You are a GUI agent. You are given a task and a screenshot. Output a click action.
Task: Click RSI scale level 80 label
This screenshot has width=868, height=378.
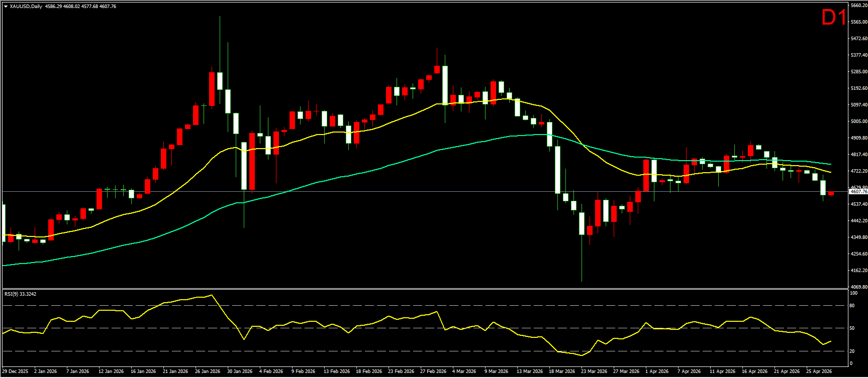852,306
